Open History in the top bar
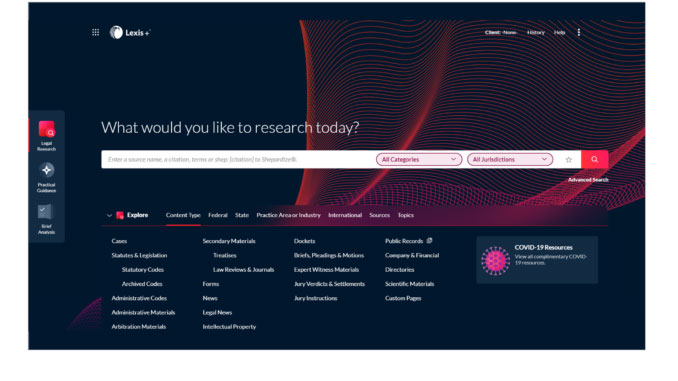This screenshot has width=678, height=381. pos(536,32)
